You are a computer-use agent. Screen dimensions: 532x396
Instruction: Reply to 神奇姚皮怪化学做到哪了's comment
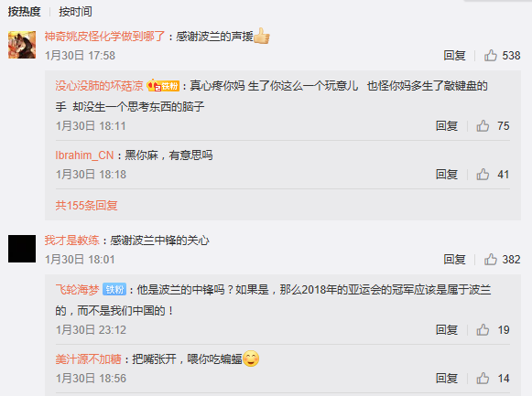pyautogui.click(x=455, y=55)
